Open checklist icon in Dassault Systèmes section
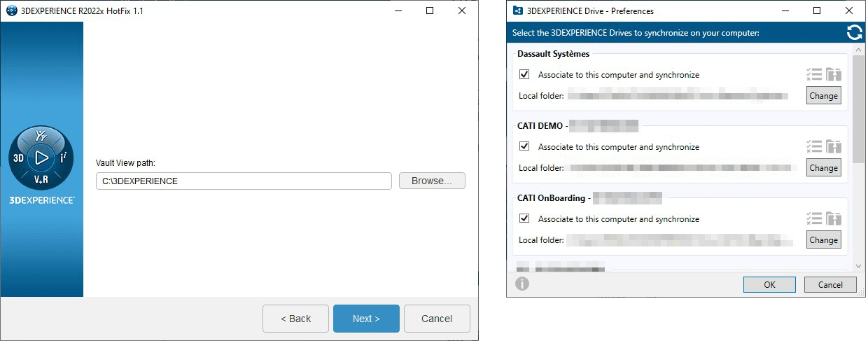 pos(813,74)
